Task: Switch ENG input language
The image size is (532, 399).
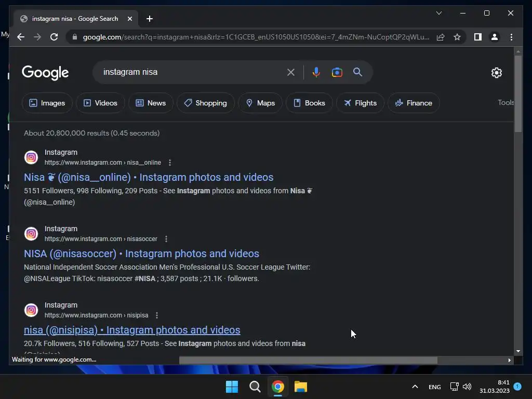Action: 435,387
